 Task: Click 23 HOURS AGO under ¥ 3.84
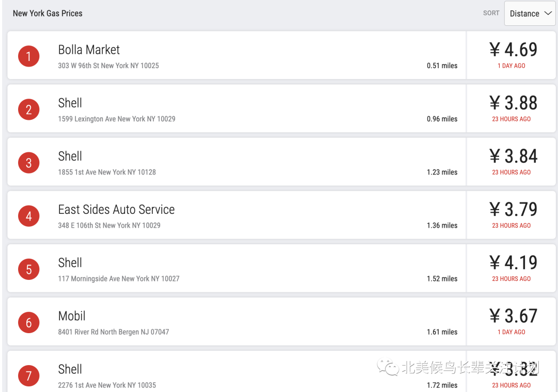pos(512,172)
